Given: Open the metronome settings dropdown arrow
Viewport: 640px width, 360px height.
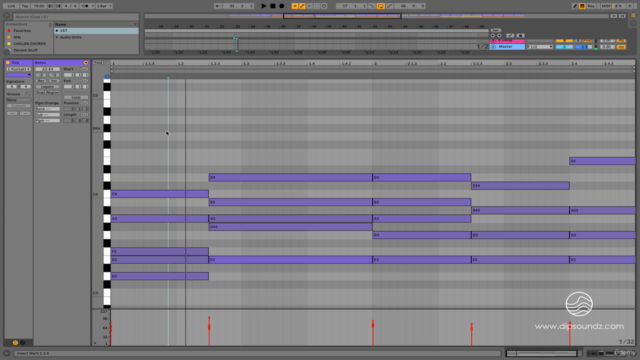Looking at the screenshot, I should click(x=93, y=6).
